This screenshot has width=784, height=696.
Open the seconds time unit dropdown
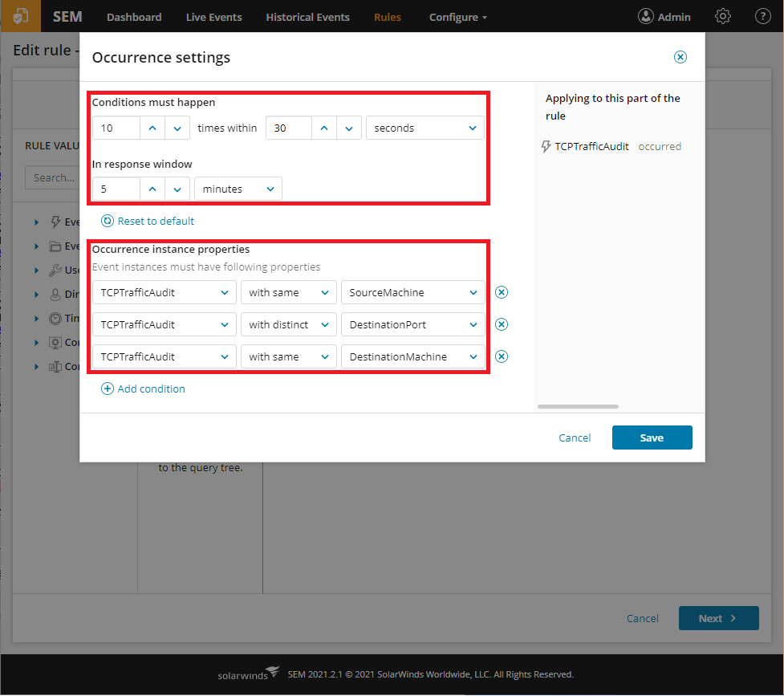click(x=425, y=128)
